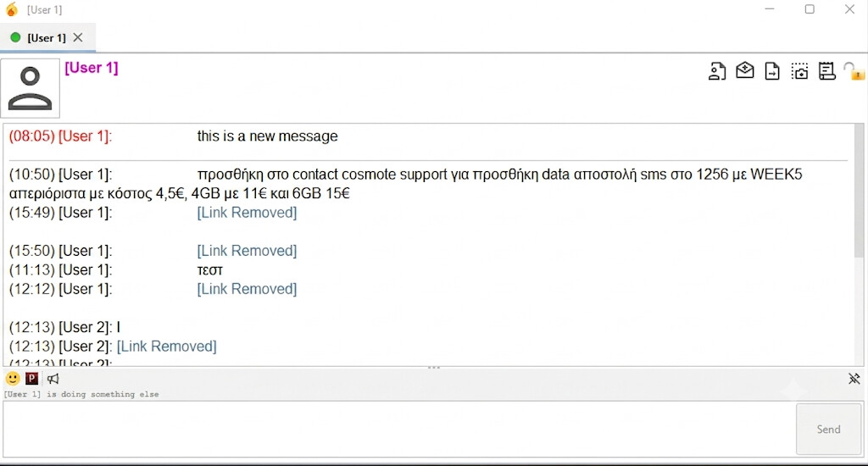Open the conversation history scroll icon
The height and width of the screenshot is (466, 868).
coord(827,71)
